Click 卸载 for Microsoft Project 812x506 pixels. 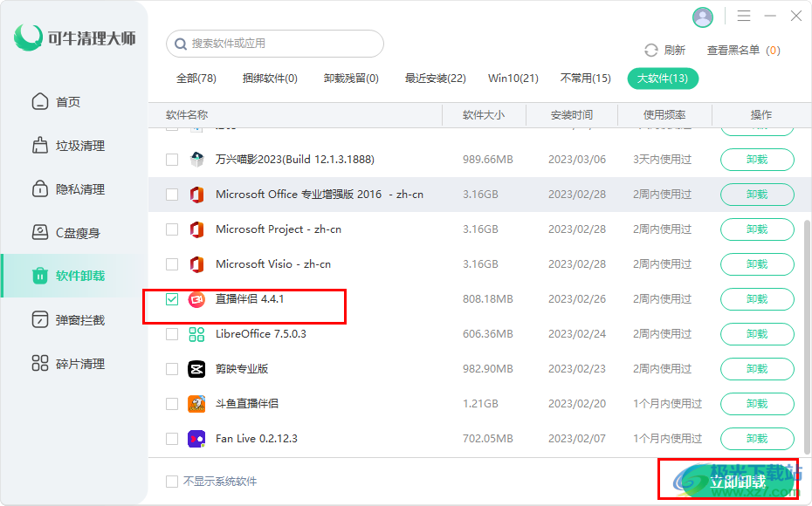(757, 229)
